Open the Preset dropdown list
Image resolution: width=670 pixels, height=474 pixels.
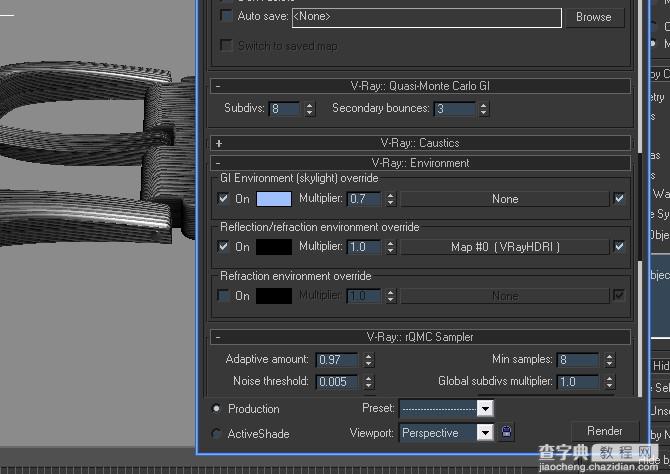(x=485, y=409)
